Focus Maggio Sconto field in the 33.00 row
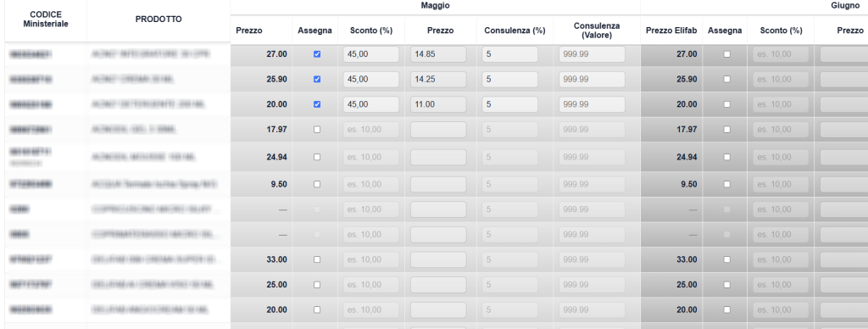 tap(371, 259)
